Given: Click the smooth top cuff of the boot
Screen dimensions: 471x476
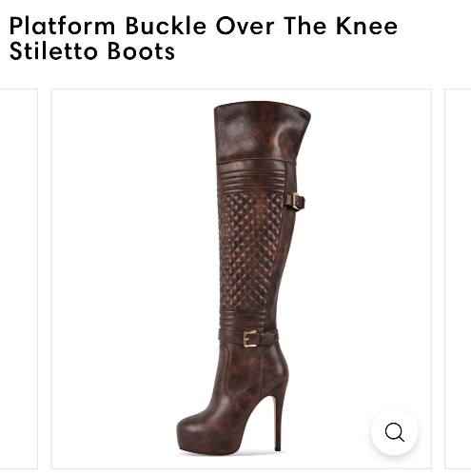Looking at the screenshot, I should [x=262, y=131].
